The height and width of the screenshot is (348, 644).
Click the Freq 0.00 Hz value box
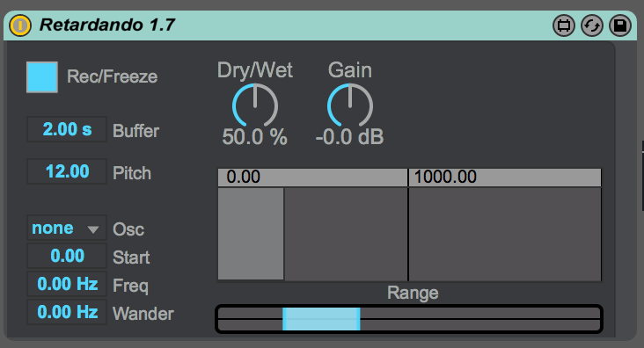tap(67, 284)
